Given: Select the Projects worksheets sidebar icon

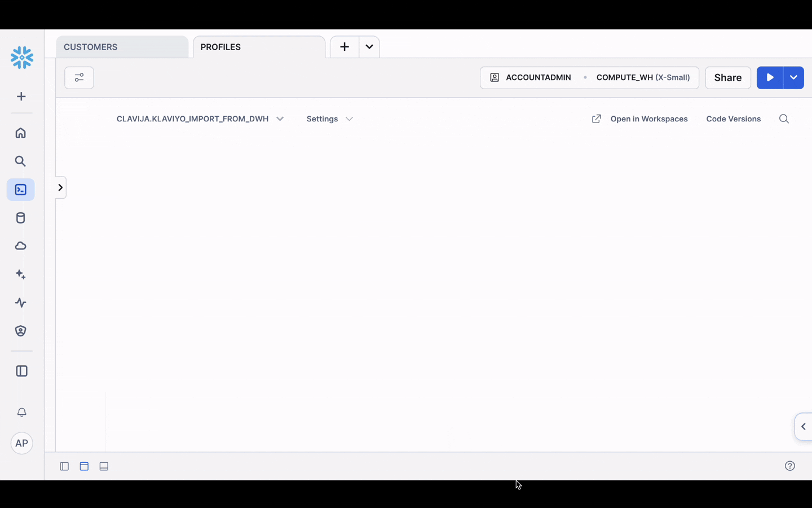Looking at the screenshot, I should click(20, 190).
